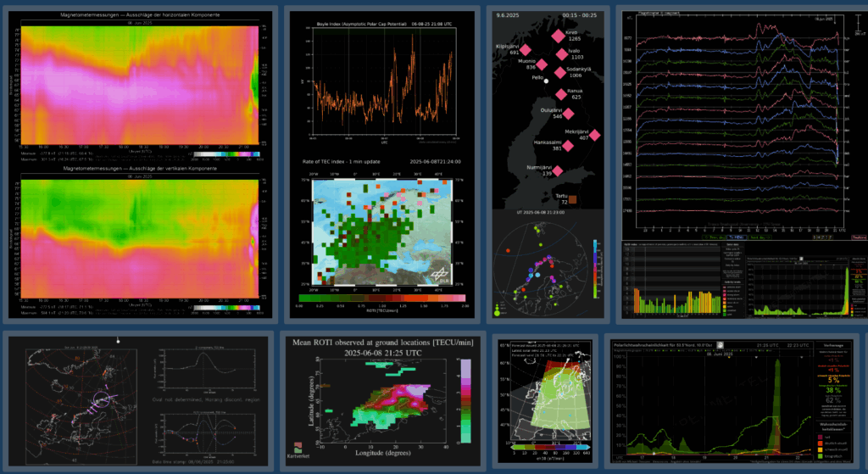Click the white Pello station dot
Screen dimensions: 868x474
pyautogui.click(x=547, y=81)
